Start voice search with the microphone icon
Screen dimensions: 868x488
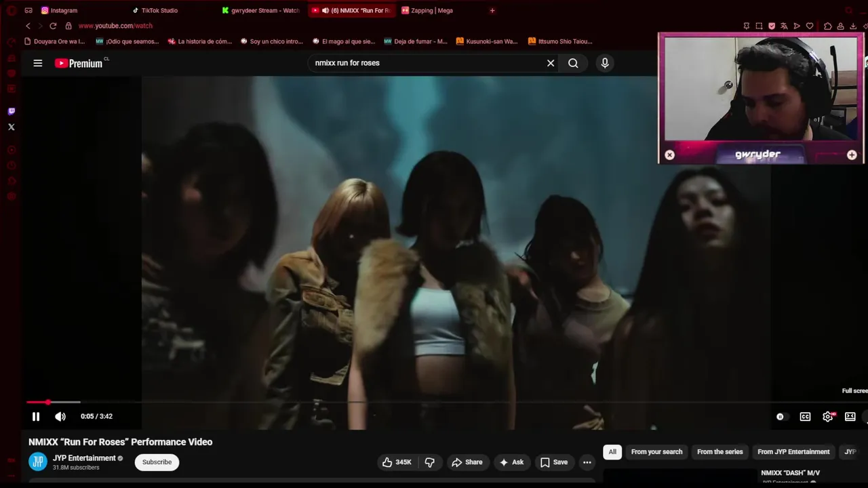(x=605, y=63)
